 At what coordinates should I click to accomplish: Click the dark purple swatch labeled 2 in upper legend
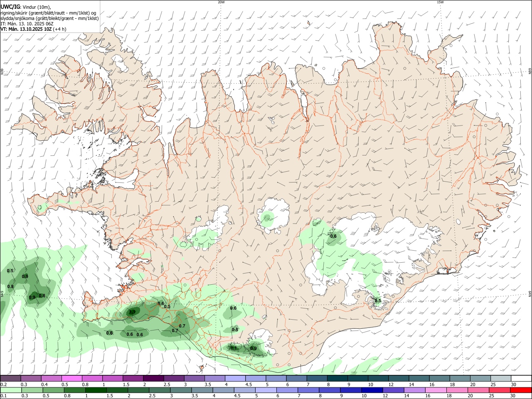click(x=153, y=379)
